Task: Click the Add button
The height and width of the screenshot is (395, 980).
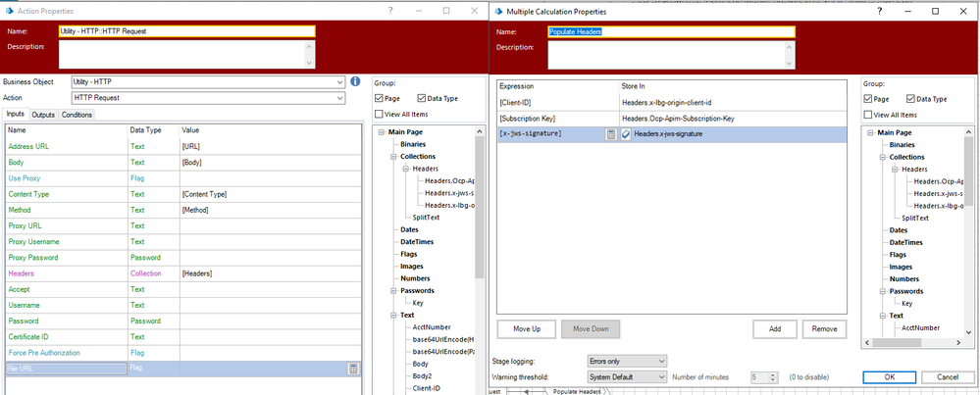Action: tap(775, 328)
